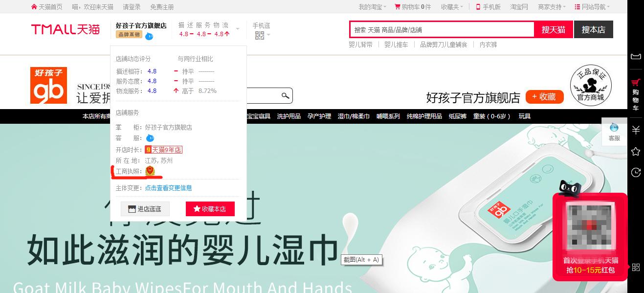Click the ¥ coupon icon on right sidebar

636,130
